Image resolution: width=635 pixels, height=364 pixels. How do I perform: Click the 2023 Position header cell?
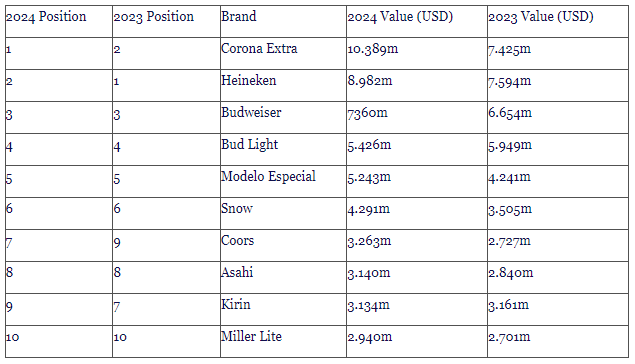[166, 21]
